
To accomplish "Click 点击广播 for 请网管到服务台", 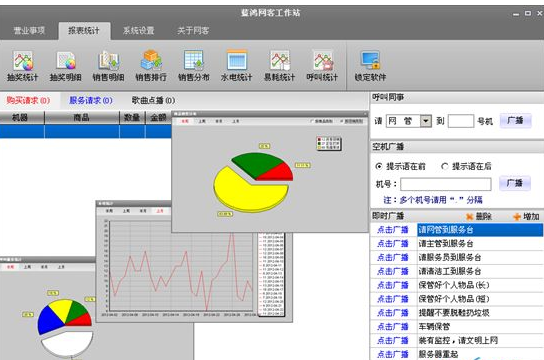I will 393,230.
